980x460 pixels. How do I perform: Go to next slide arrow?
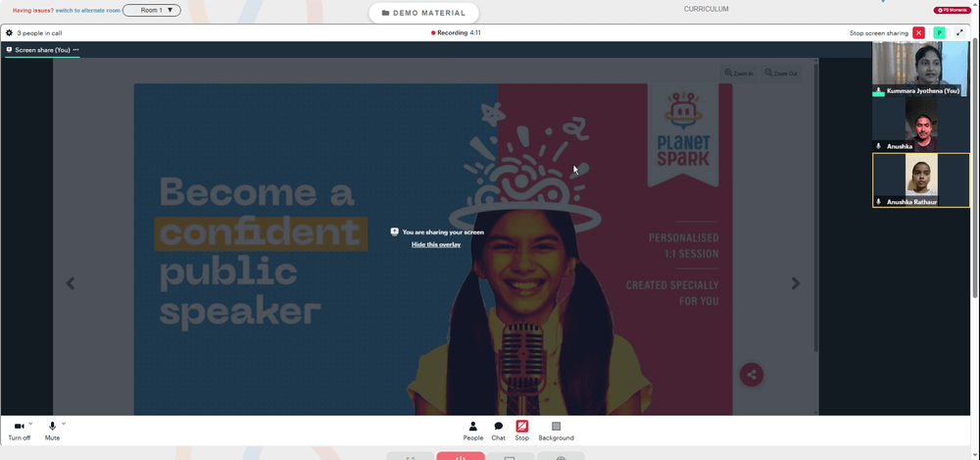pos(796,283)
